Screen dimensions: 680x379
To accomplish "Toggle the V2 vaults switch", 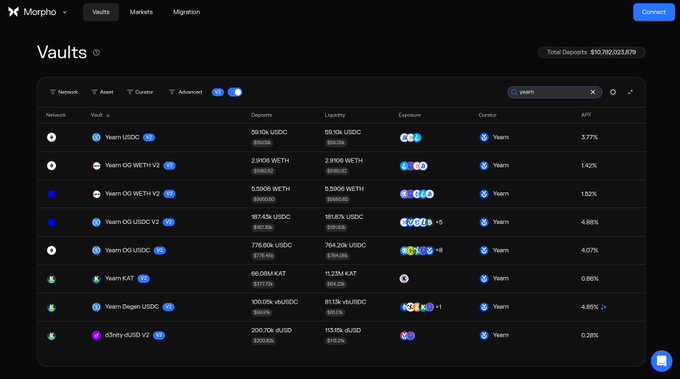I will coord(235,92).
